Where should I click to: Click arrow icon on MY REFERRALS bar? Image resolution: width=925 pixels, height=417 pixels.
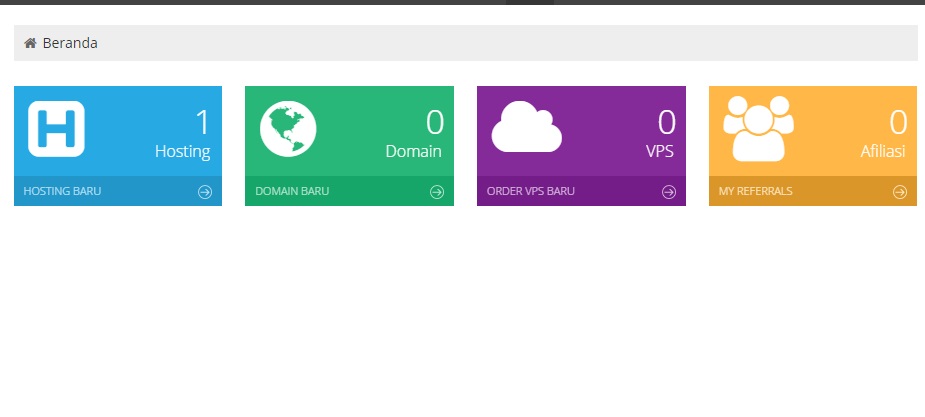(900, 192)
